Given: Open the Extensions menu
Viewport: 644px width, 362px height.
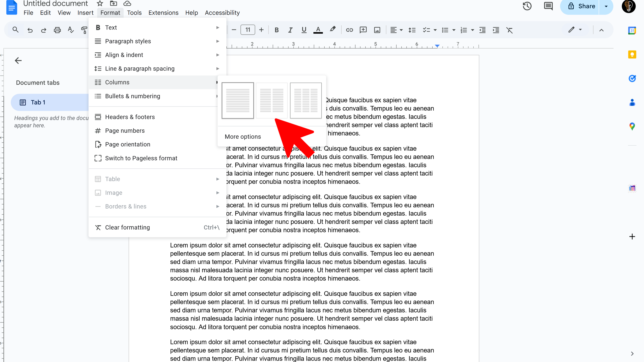Looking at the screenshot, I should point(163,13).
